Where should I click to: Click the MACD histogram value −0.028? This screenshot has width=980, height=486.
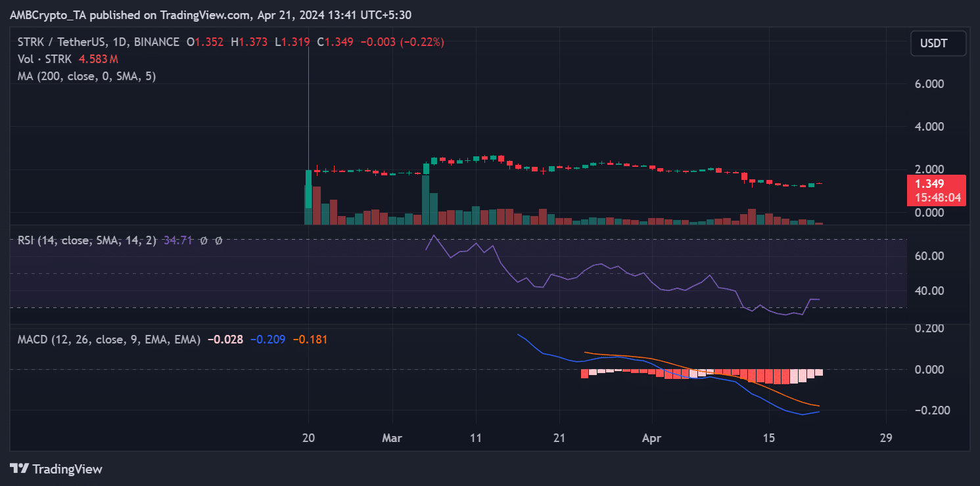point(225,340)
